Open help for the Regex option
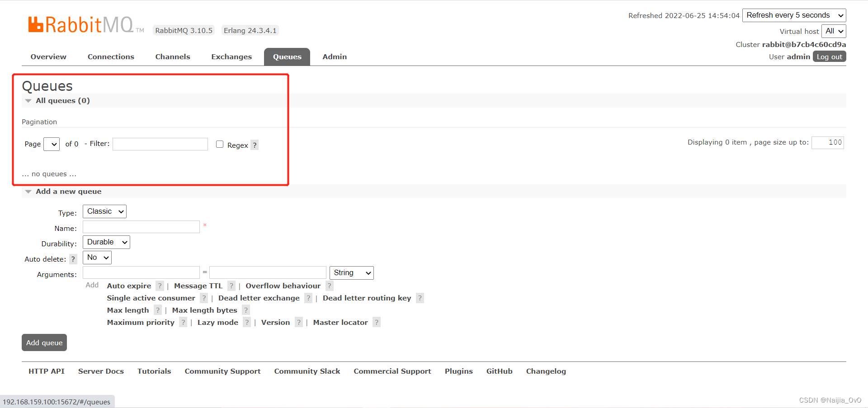868x408 pixels. 255,145
